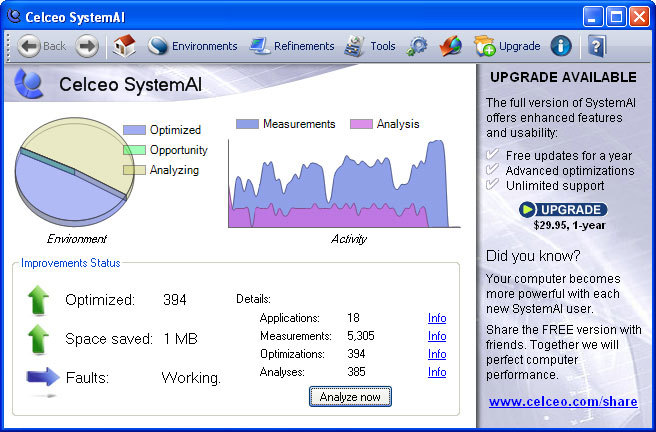656x432 pixels.
Task: Click the globe web update icon
Action: 451,46
